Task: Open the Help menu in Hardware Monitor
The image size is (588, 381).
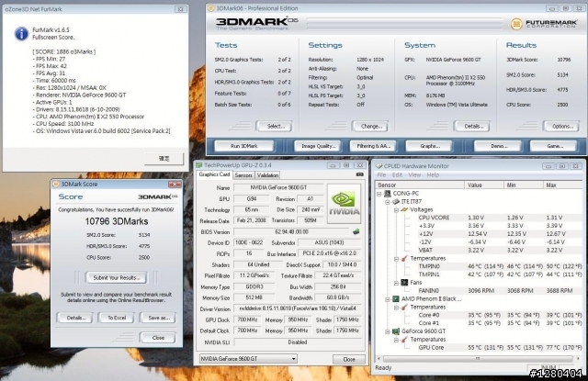Action: pos(433,175)
